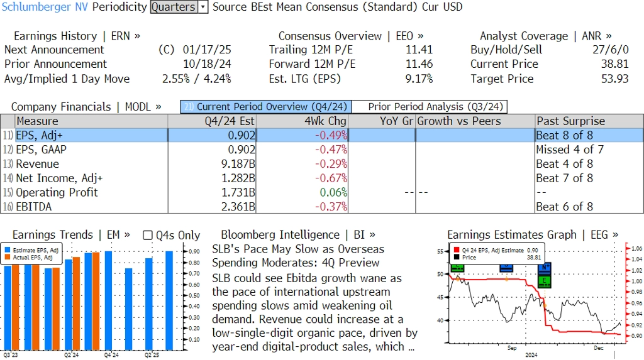Click the Revenue estimate 9.187B
644x360 pixels.
pyautogui.click(x=238, y=164)
